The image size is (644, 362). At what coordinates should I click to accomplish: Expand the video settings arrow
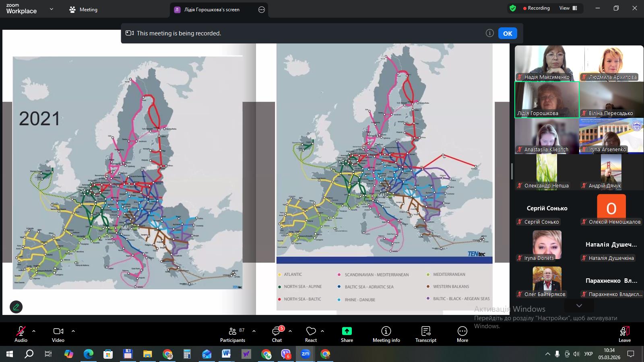[73, 331]
